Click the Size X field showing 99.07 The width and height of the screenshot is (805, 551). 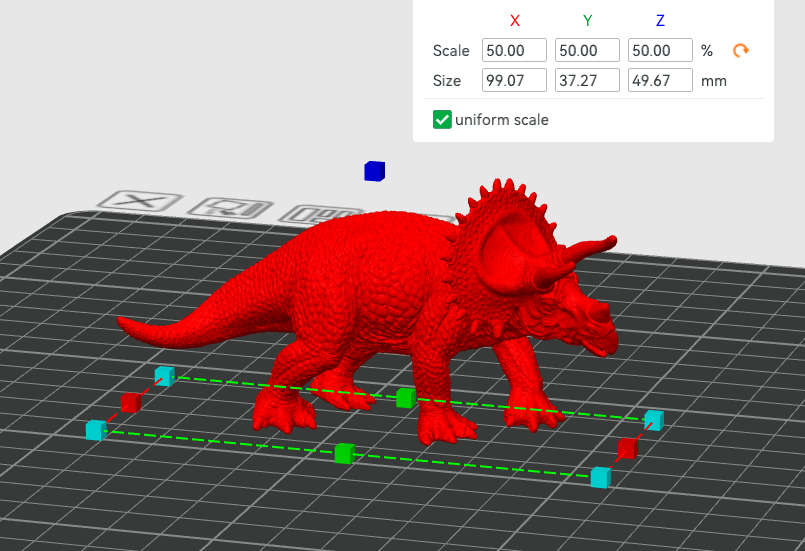click(x=514, y=81)
